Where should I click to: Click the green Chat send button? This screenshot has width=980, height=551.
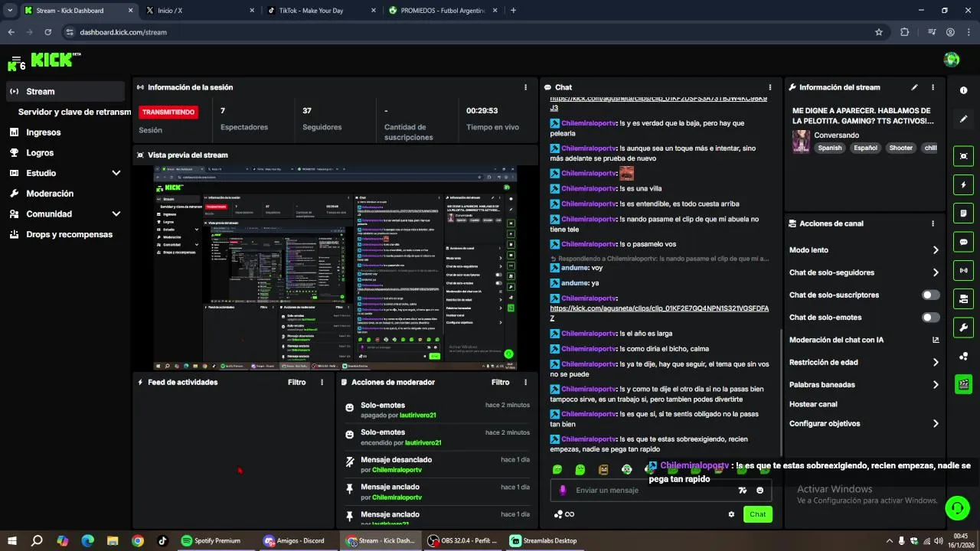(757, 514)
